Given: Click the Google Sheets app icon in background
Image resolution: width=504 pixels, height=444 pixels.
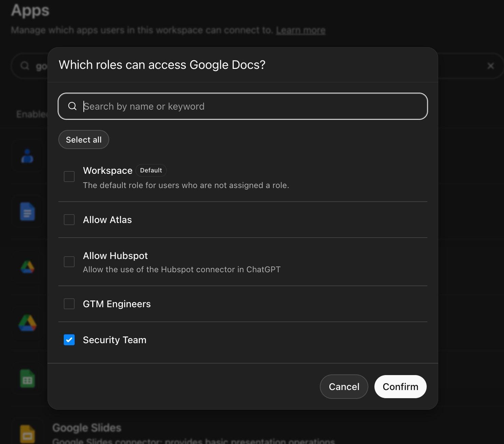Looking at the screenshot, I should 27,379.
